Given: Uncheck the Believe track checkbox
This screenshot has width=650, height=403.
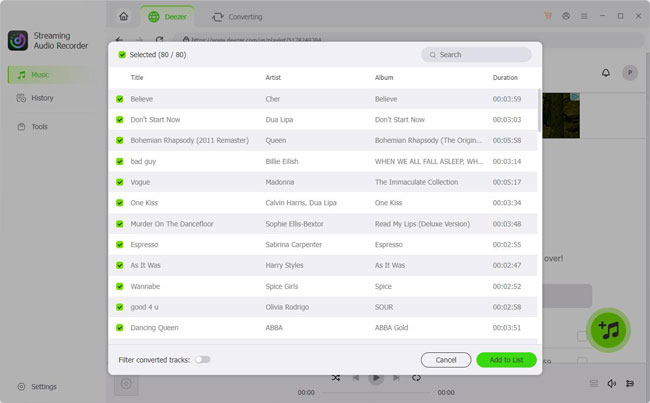Looking at the screenshot, I should [120, 99].
